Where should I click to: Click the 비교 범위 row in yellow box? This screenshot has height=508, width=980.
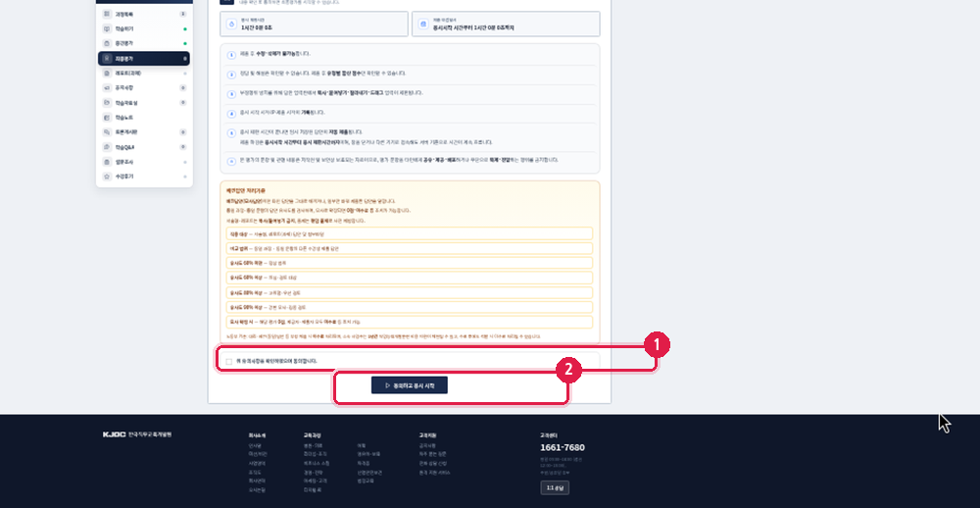click(x=410, y=248)
